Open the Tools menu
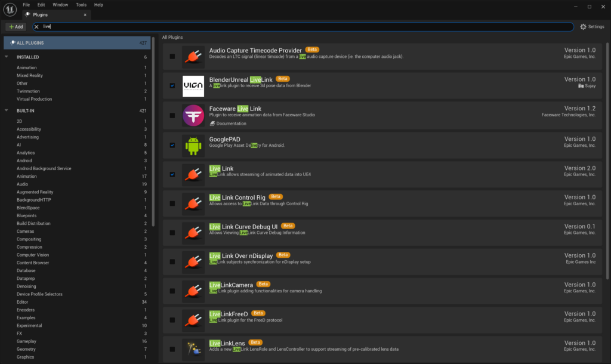The height and width of the screenshot is (364, 611). click(81, 5)
